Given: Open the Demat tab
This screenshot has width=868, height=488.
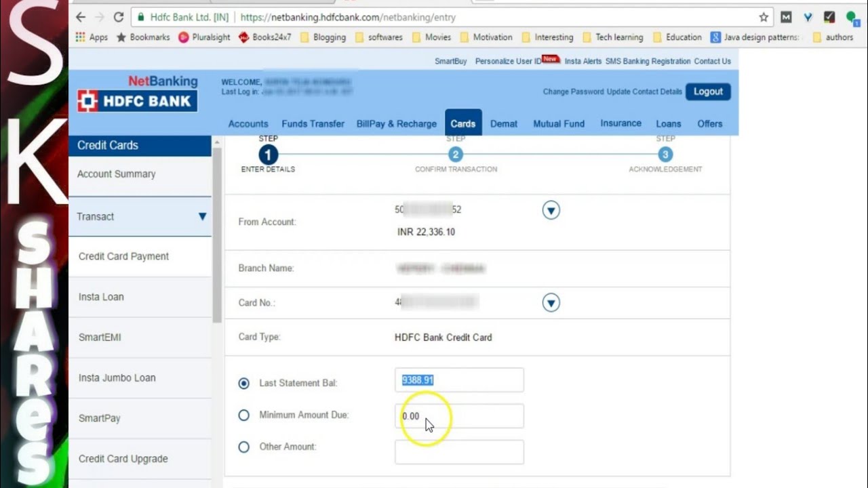Looking at the screenshot, I should [504, 124].
